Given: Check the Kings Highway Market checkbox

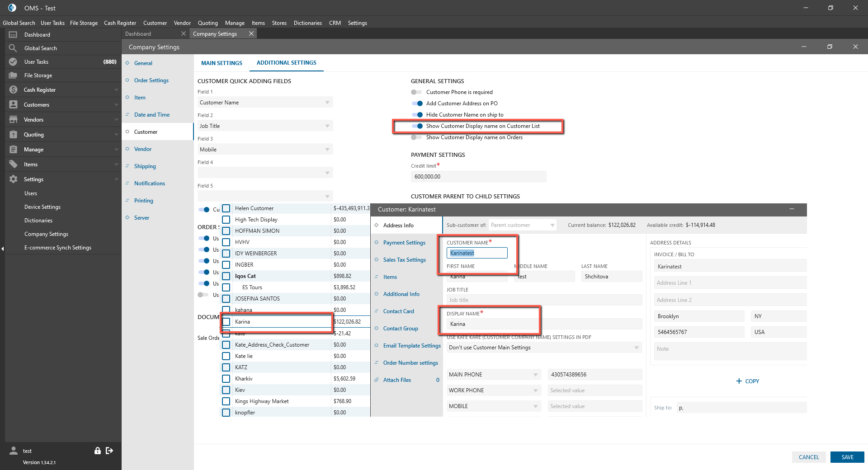Looking at the screenshot, I should point(226,401).
